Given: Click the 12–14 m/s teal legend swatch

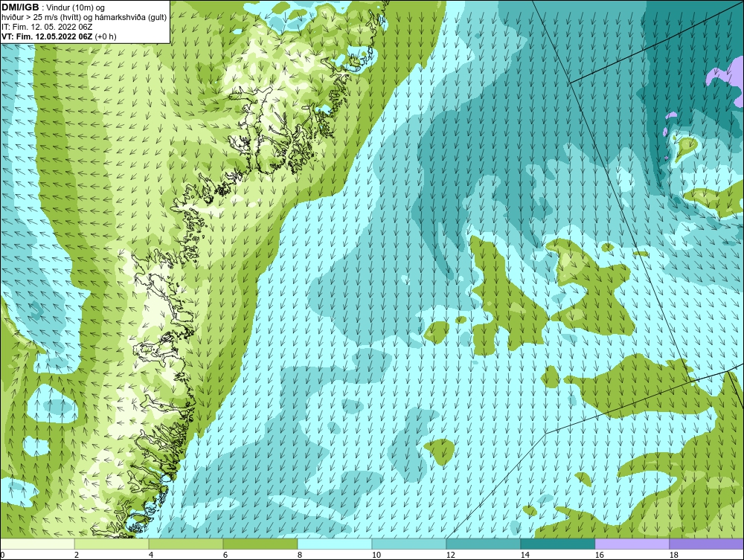Looking at the screenshot, I should point(483,544).
